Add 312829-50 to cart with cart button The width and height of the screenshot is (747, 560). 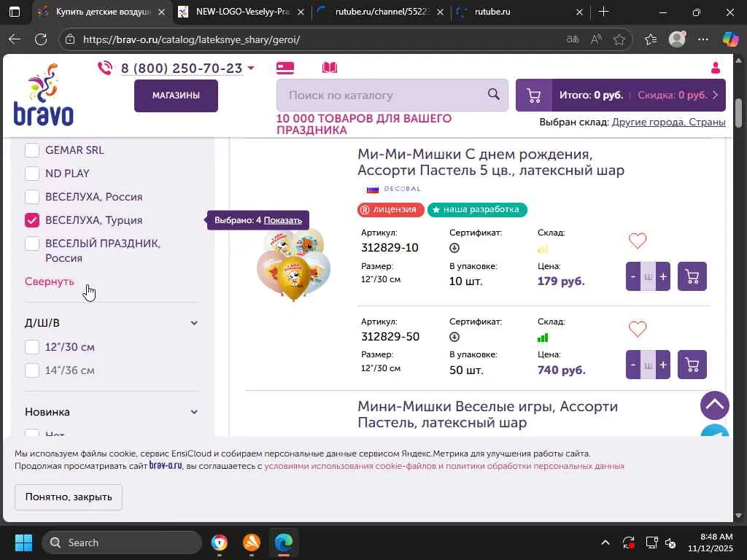point(692,365)
